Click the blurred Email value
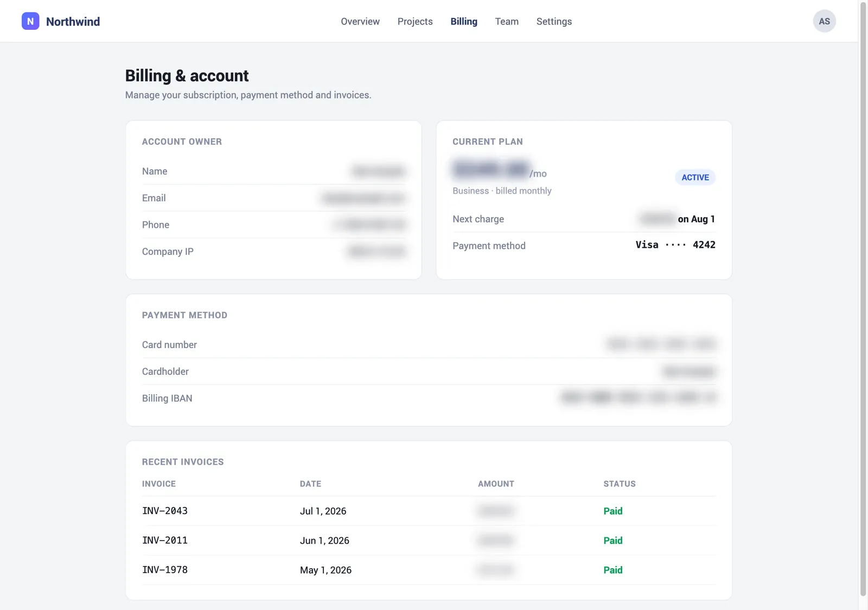 click(x=363, y=198)
